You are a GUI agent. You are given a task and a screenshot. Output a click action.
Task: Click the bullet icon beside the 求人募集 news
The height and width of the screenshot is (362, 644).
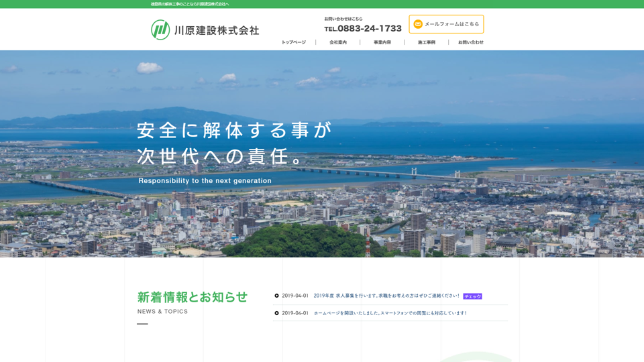[x=276, y=296]
